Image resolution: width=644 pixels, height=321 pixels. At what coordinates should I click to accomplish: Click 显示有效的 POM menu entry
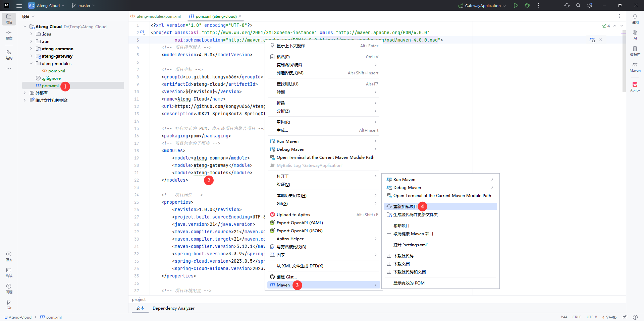[409, 283]
